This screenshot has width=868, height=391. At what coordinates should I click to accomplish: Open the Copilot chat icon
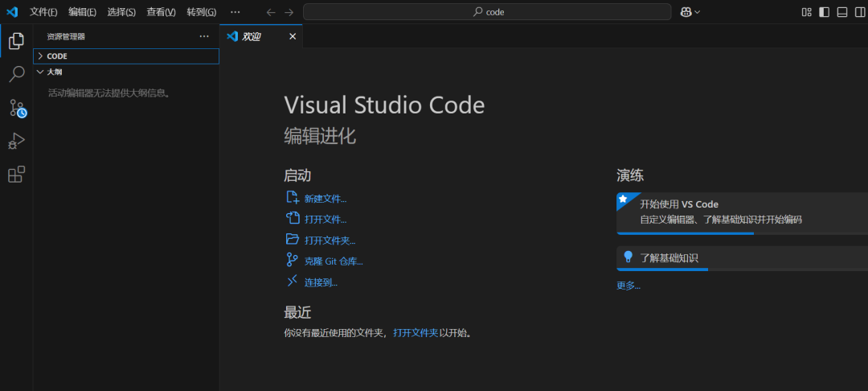point(686,12)
